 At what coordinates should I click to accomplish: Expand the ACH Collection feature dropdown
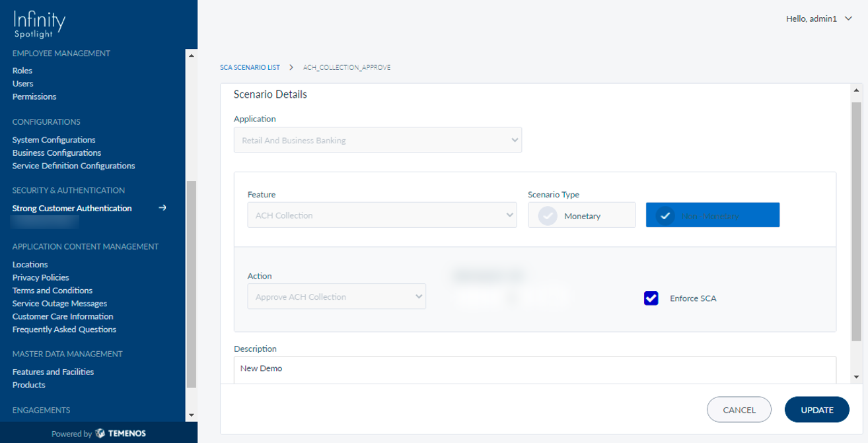tap(382, 215)
